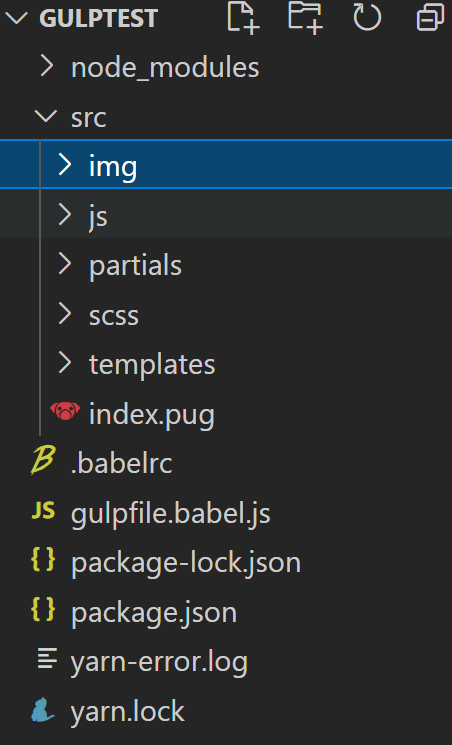The height and width of the screenshot is (745, 452).
Task: Select the node_modules folder name
Action: click(x=165, y=67)
